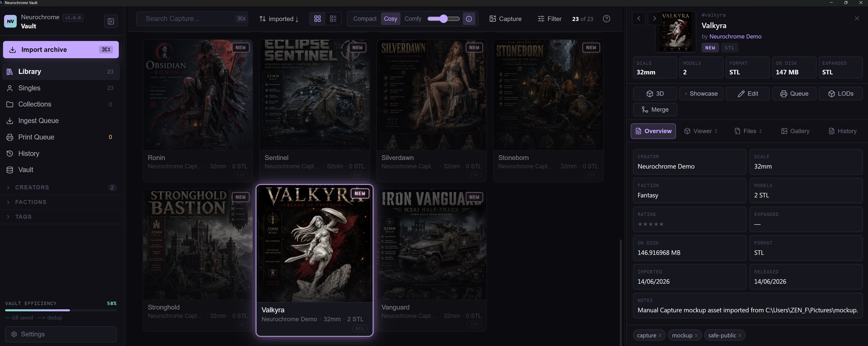868x346 pixels.
Task: Open the Capture tool
Action: coord(505,19)
